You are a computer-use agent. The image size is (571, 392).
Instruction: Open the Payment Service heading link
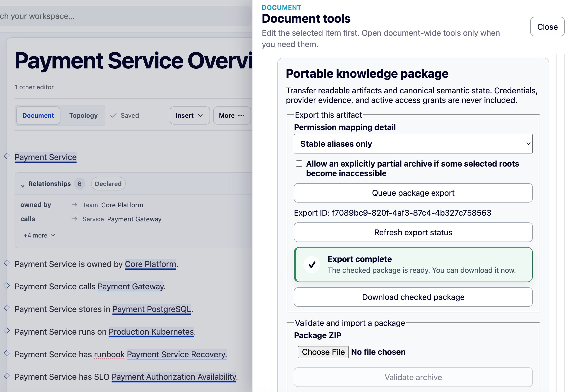tap(46, 157)
